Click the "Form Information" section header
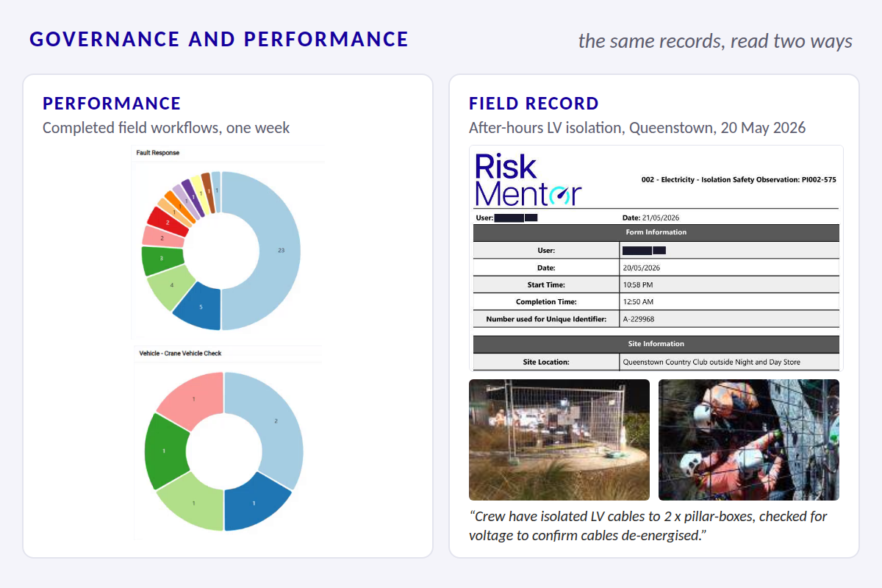 tap(656, 232)
